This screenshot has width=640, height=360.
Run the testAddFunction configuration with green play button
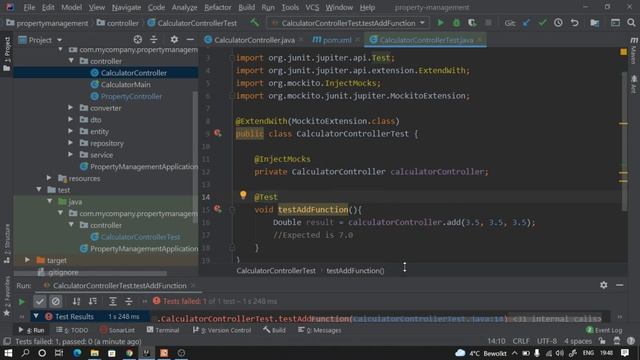[440, 23]
